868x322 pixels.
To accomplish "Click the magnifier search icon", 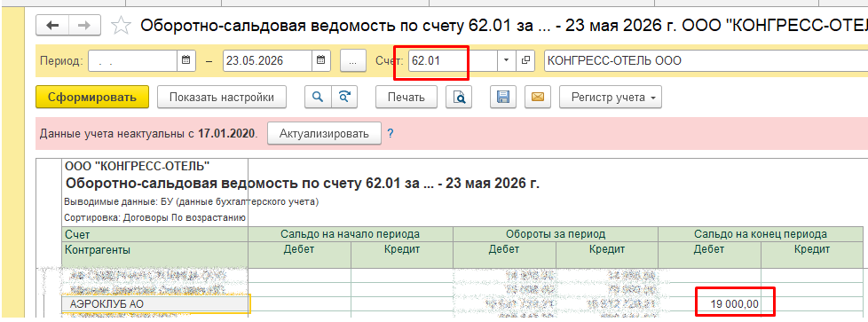I will tap(318, 98).
